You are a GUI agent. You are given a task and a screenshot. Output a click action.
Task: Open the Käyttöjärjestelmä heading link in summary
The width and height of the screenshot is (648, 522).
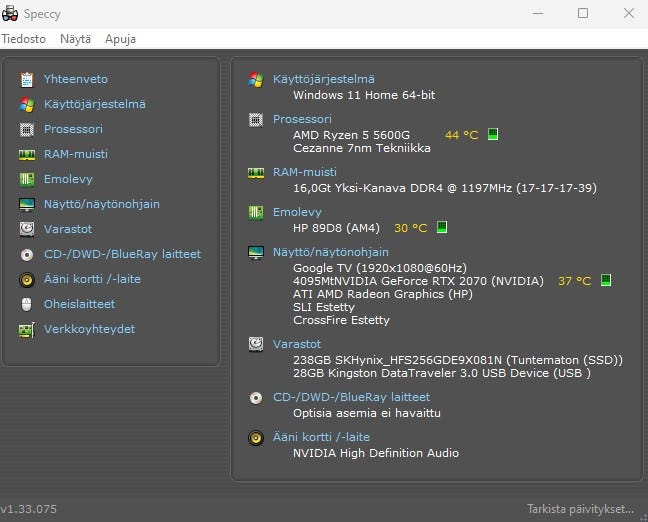coord(324,79)
